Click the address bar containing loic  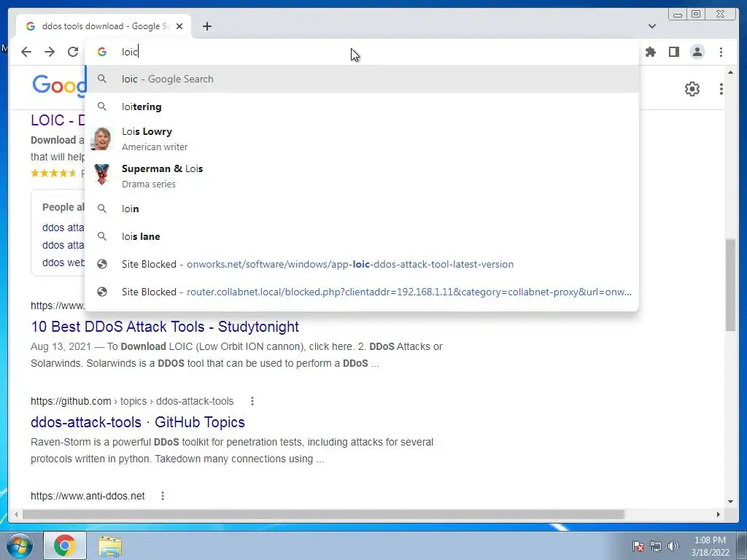click(x=362, y=52)
